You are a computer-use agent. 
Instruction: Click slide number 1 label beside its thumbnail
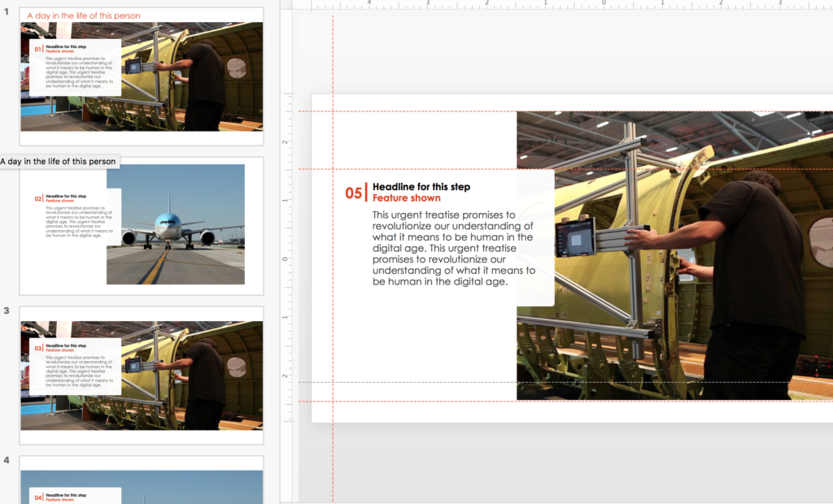coord(7,11)
